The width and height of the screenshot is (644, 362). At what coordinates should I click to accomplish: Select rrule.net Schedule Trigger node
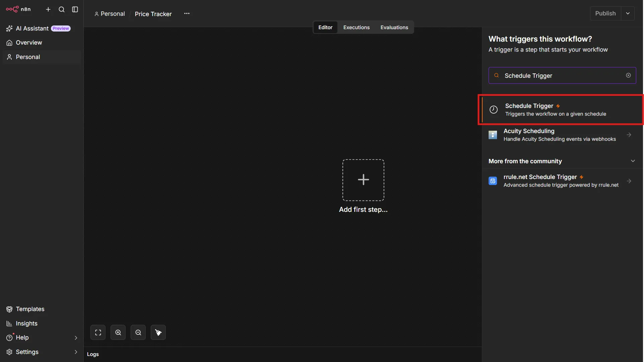[x=562, y=181]
